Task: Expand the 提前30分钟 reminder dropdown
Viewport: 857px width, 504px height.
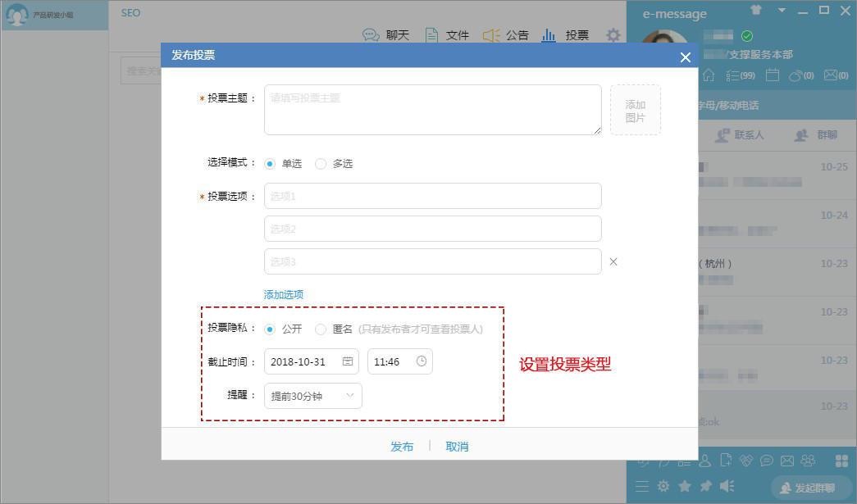Action: point(312,396)
